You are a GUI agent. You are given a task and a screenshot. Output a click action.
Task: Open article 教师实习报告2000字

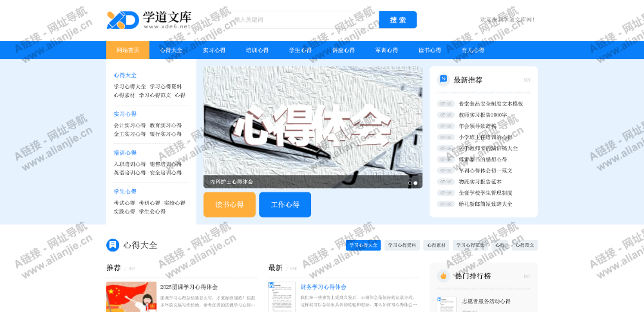(x=482, y=115)
